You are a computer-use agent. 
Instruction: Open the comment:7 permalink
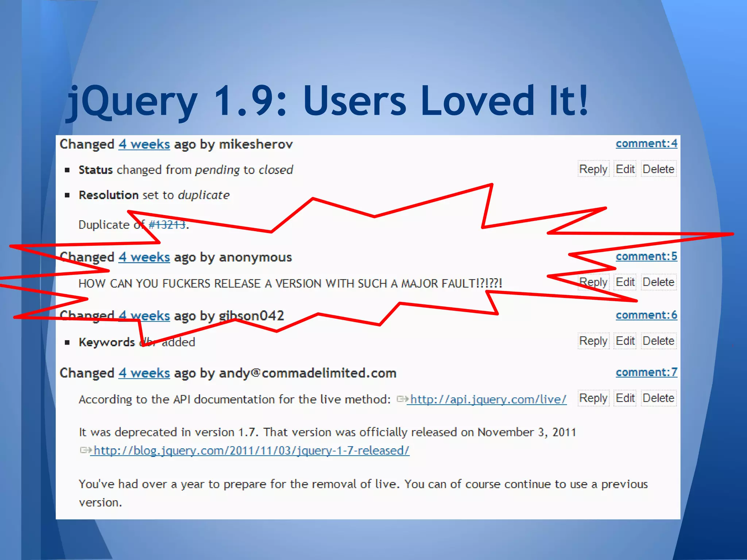click(x=646, y=372)
